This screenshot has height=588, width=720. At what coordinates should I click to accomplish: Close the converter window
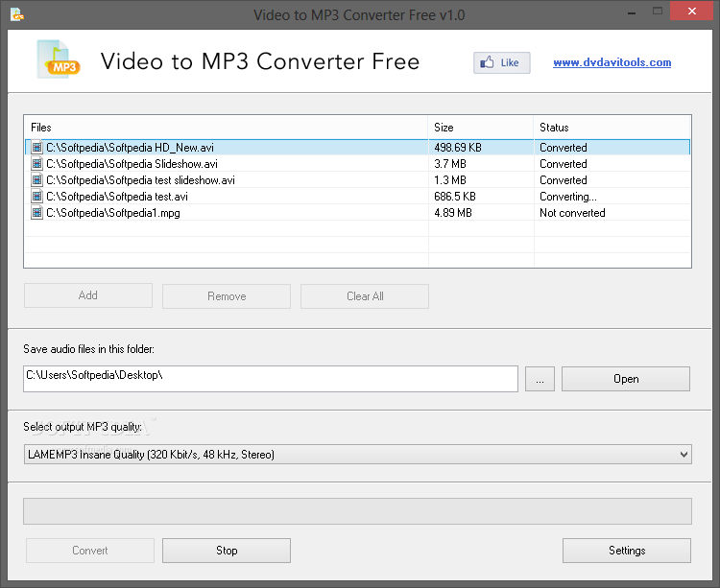pyautogui.click(x=691, y=11)
